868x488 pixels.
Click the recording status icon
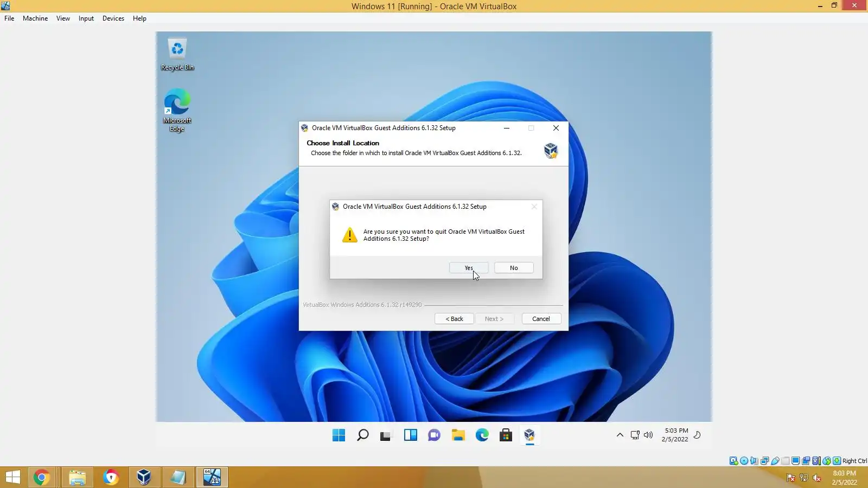806,461
